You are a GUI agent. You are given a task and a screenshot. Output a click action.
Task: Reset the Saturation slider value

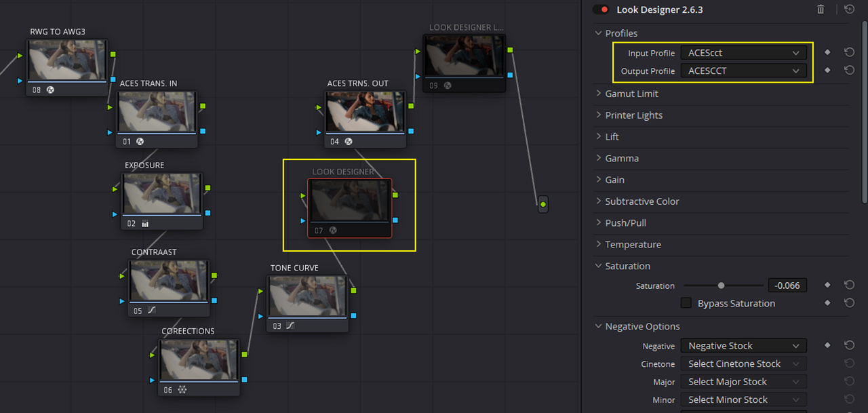tap(849, 286)
